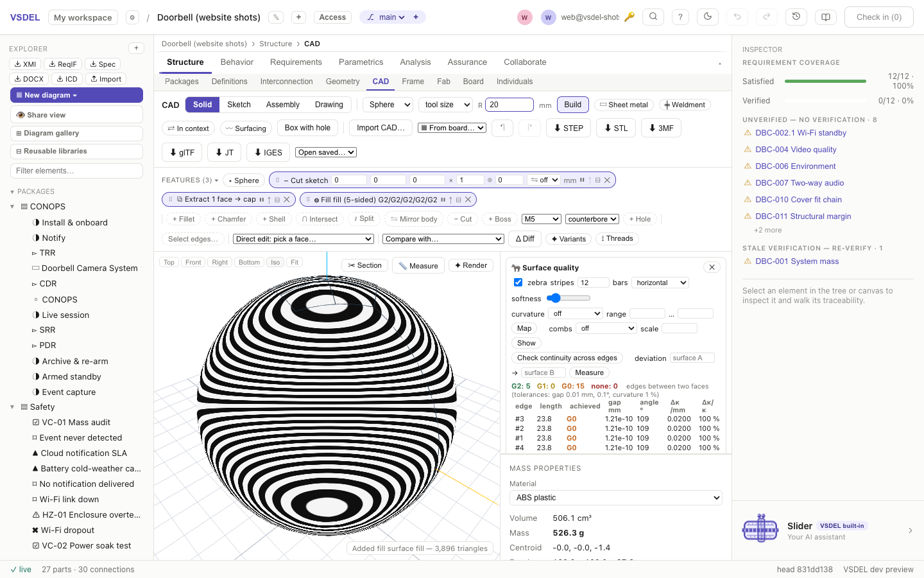Click the radius R input field
The width and height of the screenshot is (924, 578).
pos(509,105)
